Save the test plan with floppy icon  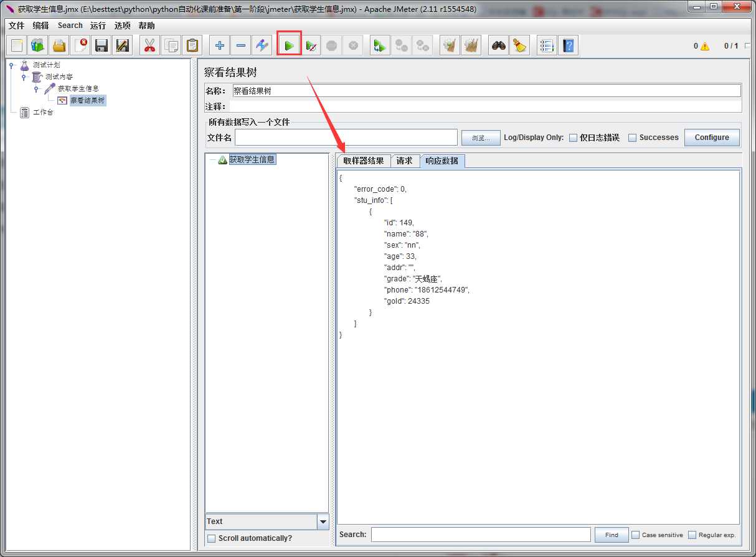click(102, 45)
